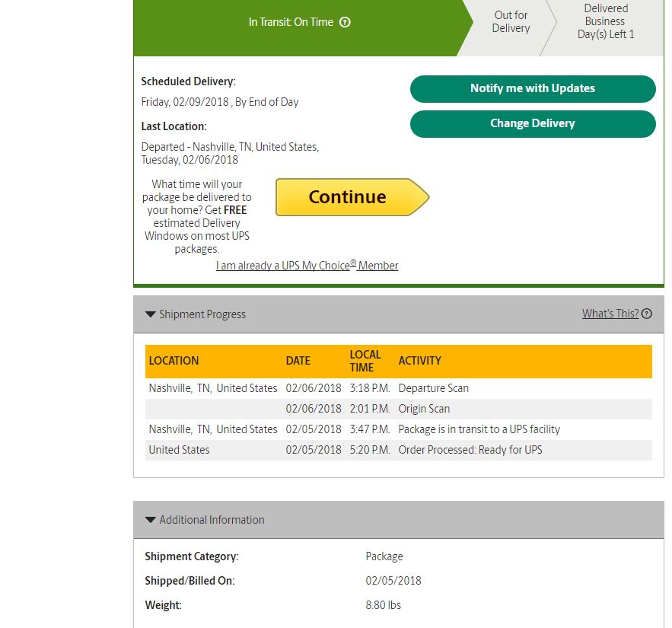Click the Weight label
The image size is (672, 628).
[164, 605]
